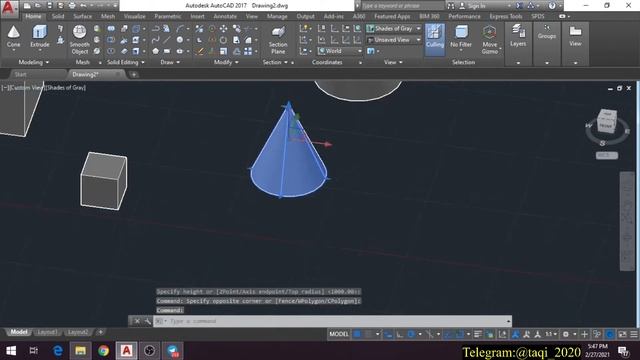Expand the Solid Editing panel
The image size is (640, 360).
coord(125,62)
